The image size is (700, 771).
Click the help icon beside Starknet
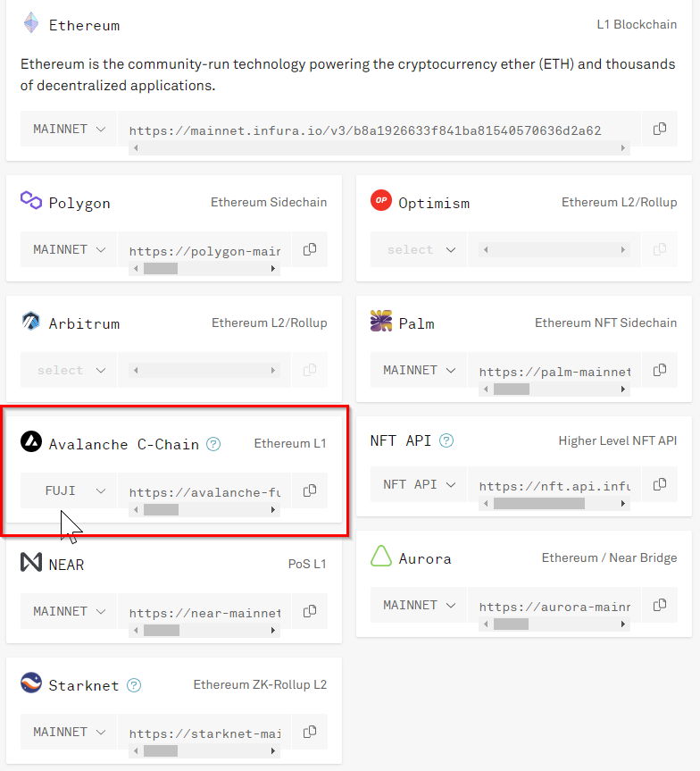click(x=134, y=685)
